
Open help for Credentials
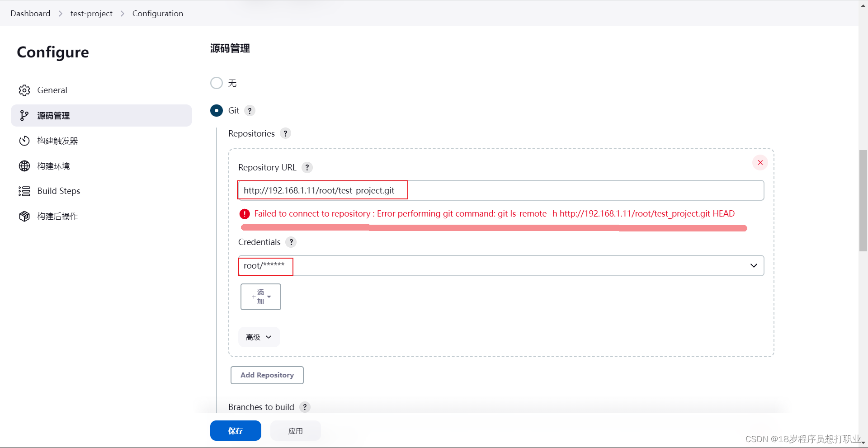pyautogui.click(x=291, y=242)
